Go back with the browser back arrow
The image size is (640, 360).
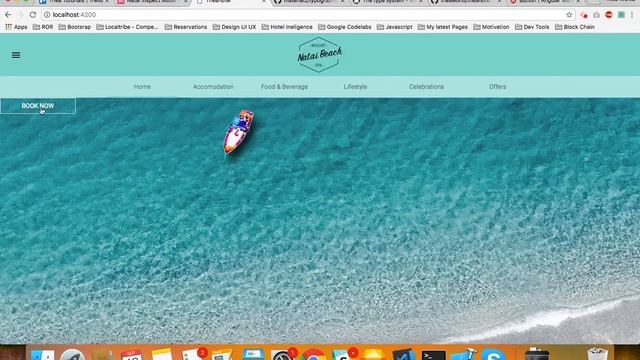8,15
